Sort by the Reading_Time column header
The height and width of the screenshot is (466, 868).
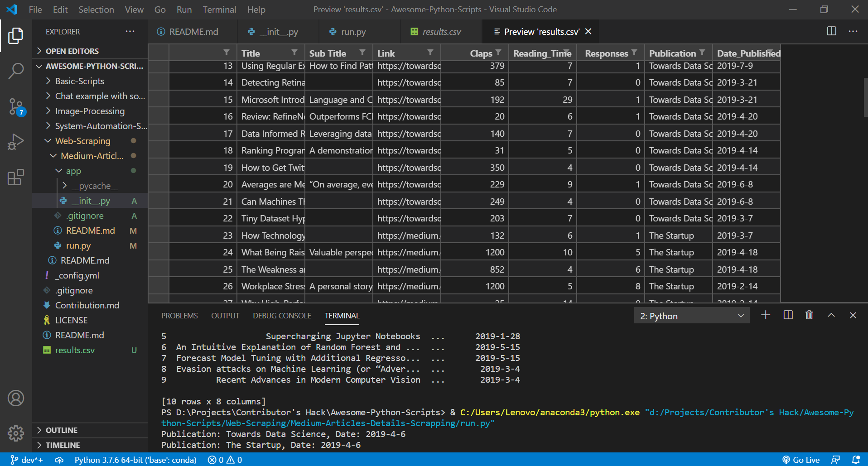(x=542, y=53)
